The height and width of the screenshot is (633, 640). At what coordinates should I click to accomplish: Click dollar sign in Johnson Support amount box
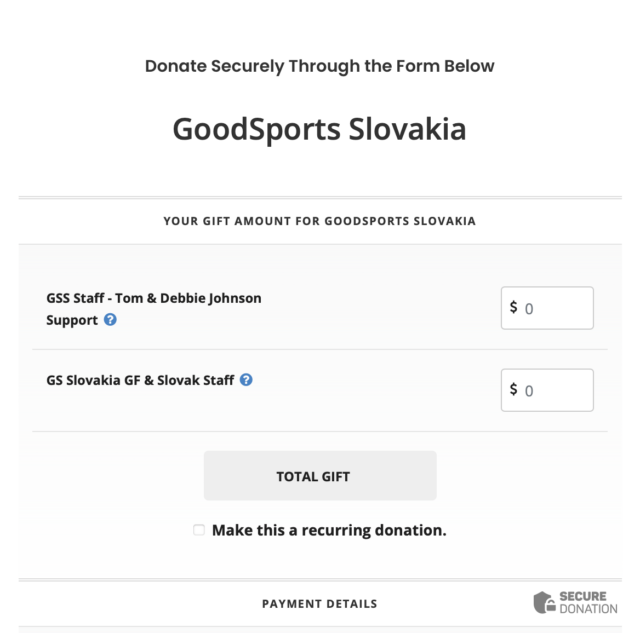(x=514, y=308)
